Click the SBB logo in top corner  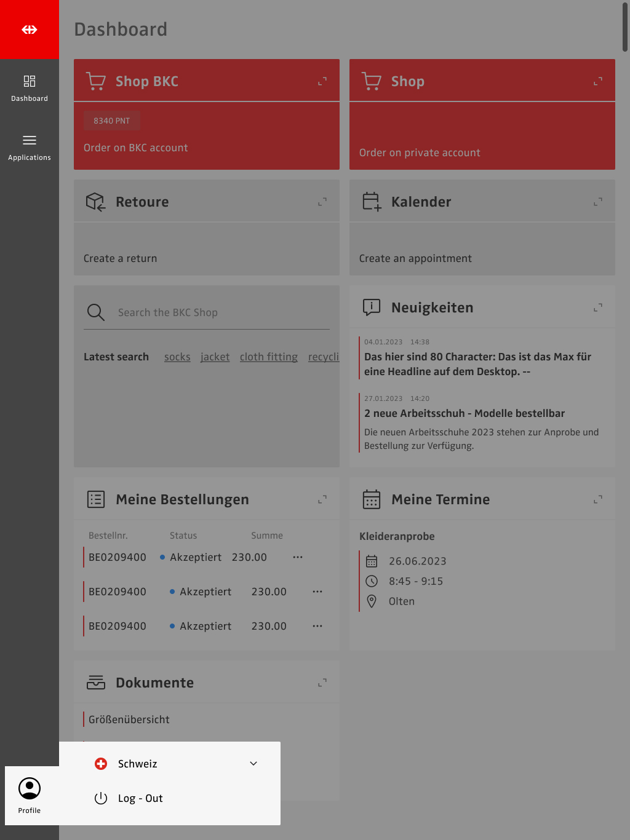tap(30, 30)
